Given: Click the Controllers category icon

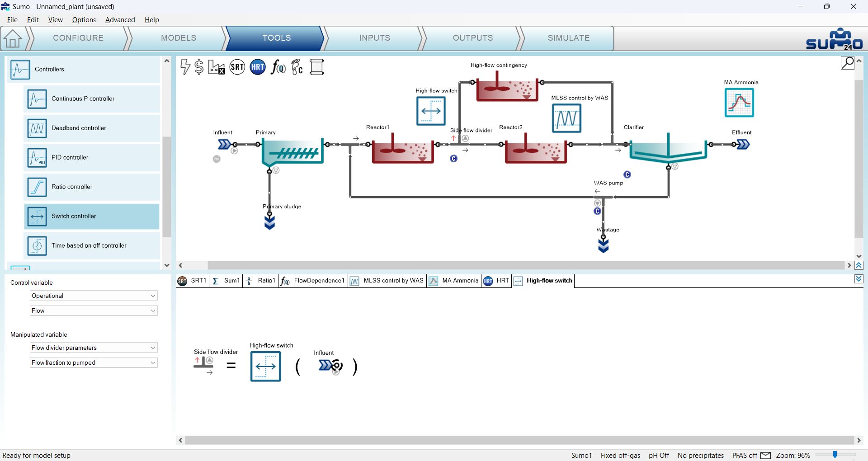Looking at the screenshot, I should [x=20, y=70].
